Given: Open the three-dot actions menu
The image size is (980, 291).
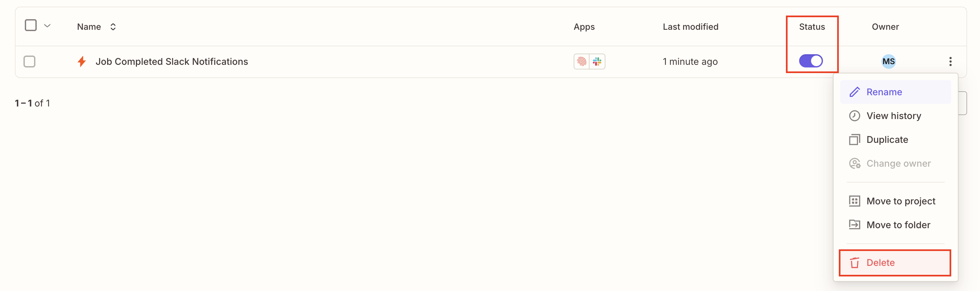Looking at the screenshot, I should tap(951, 61).
